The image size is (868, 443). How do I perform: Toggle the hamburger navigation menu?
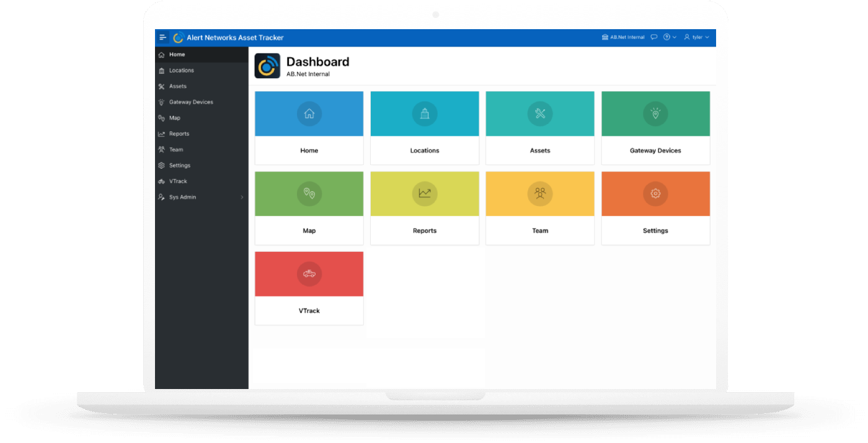(163, 37)
